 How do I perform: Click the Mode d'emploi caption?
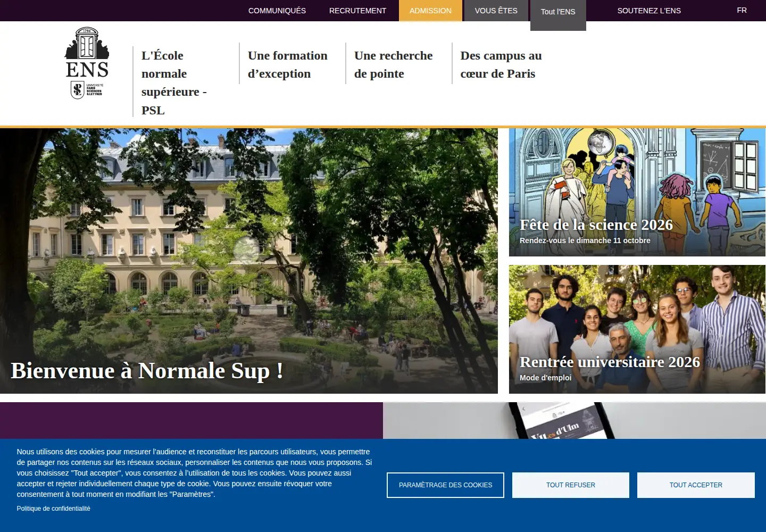pyautogui.click(x=545, y=378)
